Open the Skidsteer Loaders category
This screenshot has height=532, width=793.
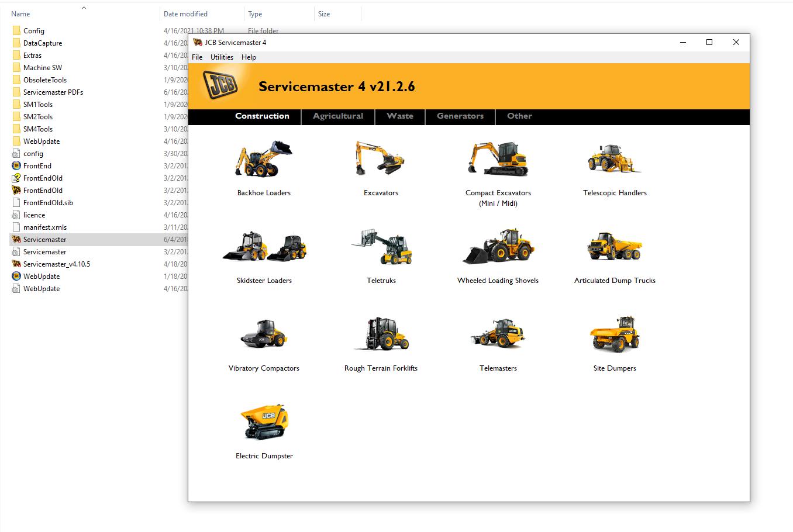click(264, 246)
